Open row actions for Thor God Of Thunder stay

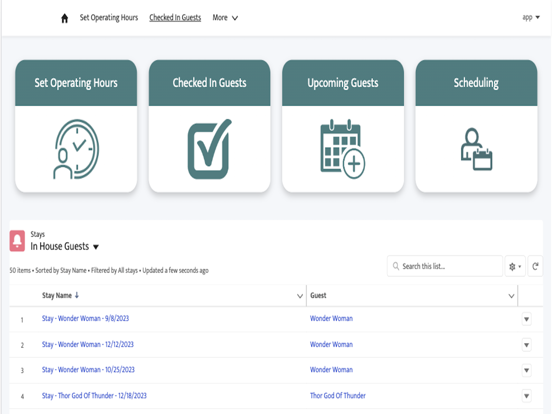point(526,396)
